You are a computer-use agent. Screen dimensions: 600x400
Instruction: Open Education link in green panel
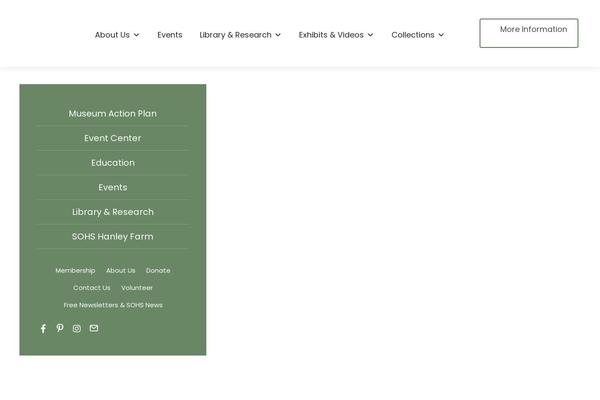[x=113, y=163]
